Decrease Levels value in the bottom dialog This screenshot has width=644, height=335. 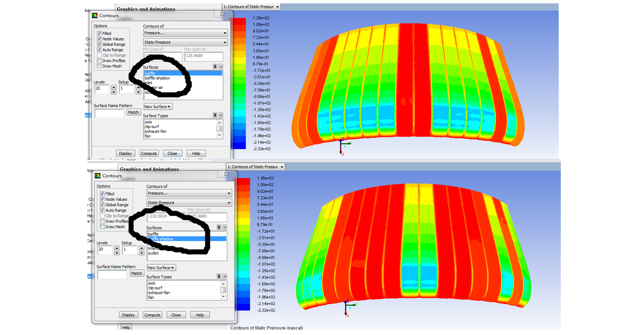click(x=117, y=253)
